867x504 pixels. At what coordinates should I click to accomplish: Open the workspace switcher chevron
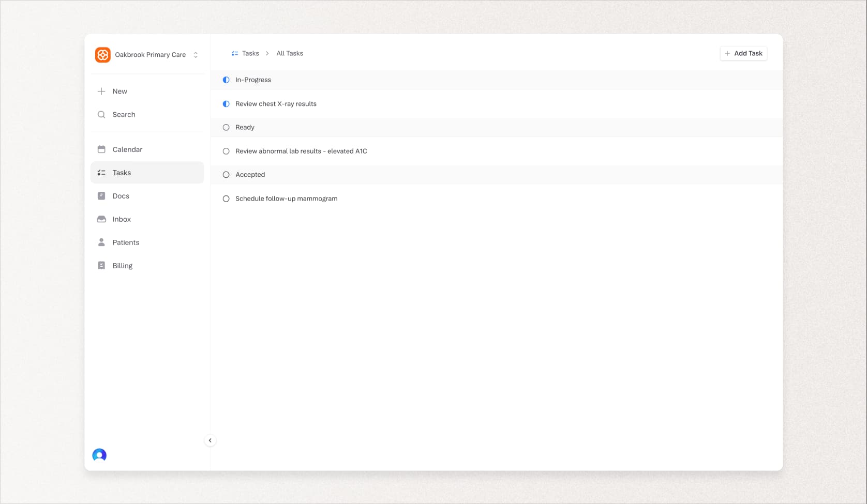(x=195, y=54)
